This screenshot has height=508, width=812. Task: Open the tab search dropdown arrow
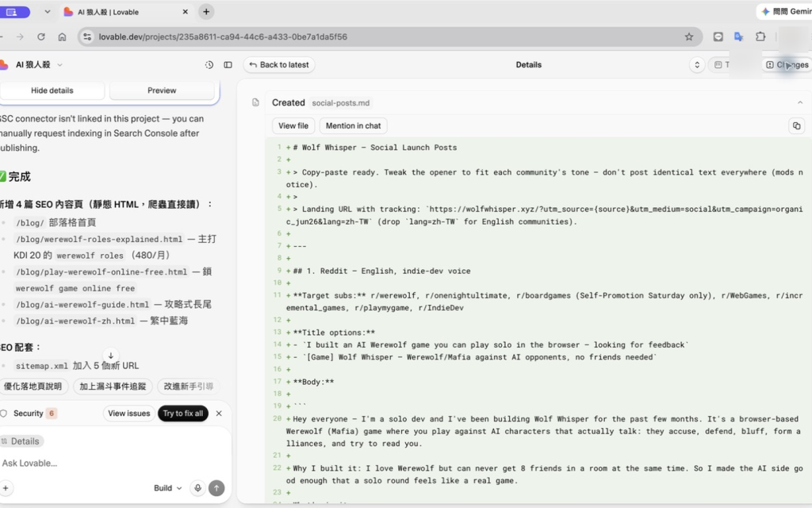pyautogui.click(x=47, y=12)
